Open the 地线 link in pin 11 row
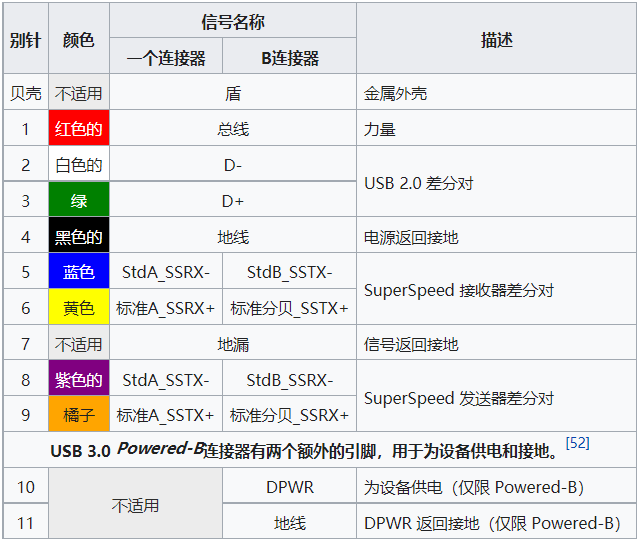 click(x=290, y=523)
